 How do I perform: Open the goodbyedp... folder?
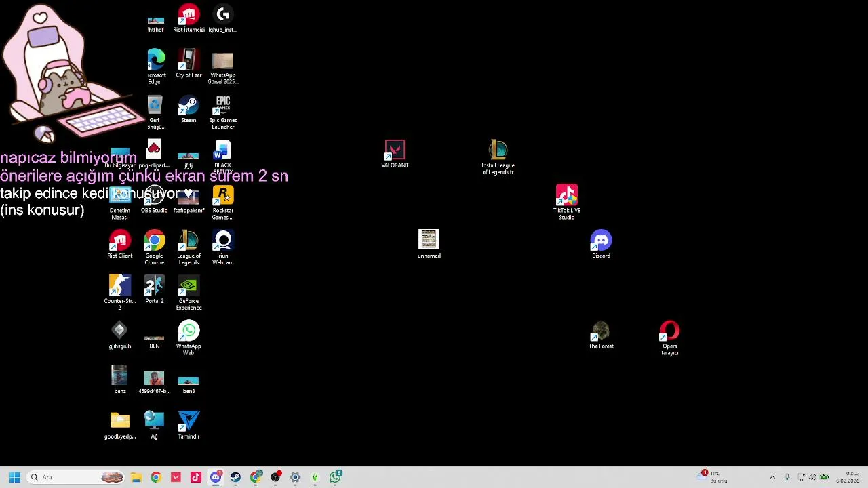point(120,426)
